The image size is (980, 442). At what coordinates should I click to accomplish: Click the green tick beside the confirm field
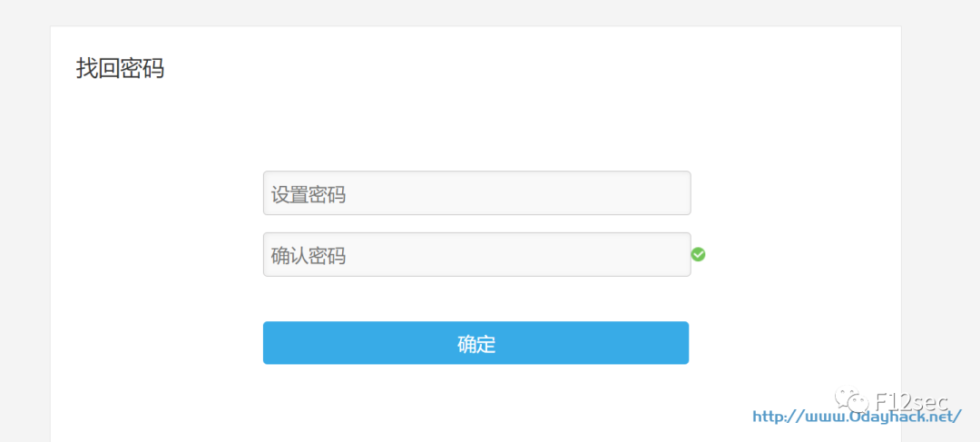click(x=698, y=254)
